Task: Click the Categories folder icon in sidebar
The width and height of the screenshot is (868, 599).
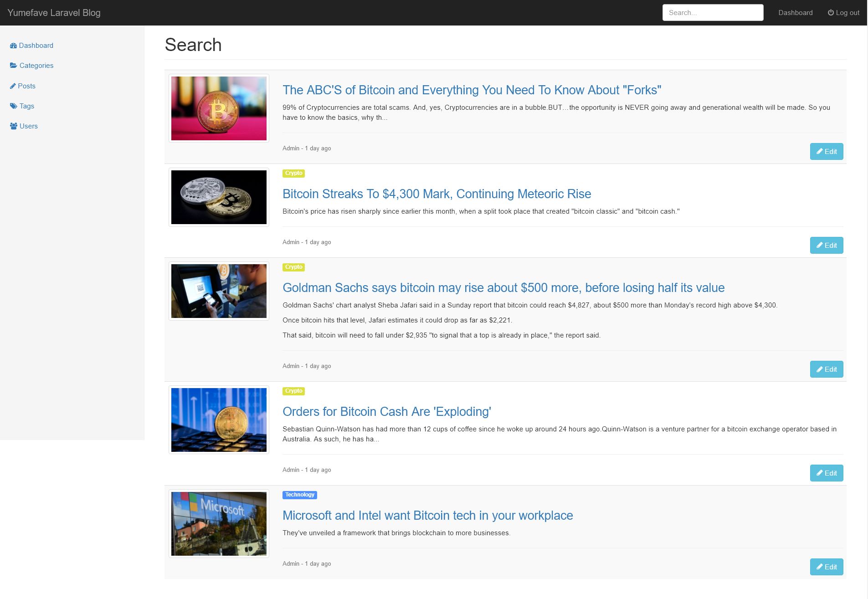Action: click(14, 66)
